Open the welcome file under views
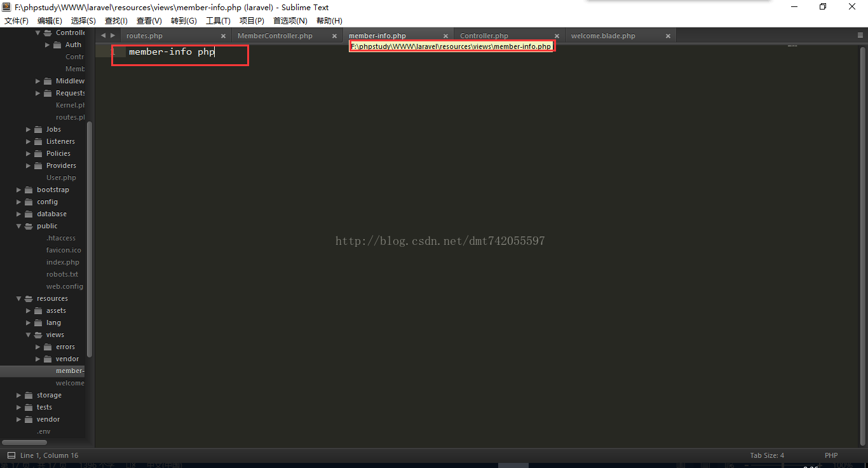The image size is (868, 468). click(70, 383)
